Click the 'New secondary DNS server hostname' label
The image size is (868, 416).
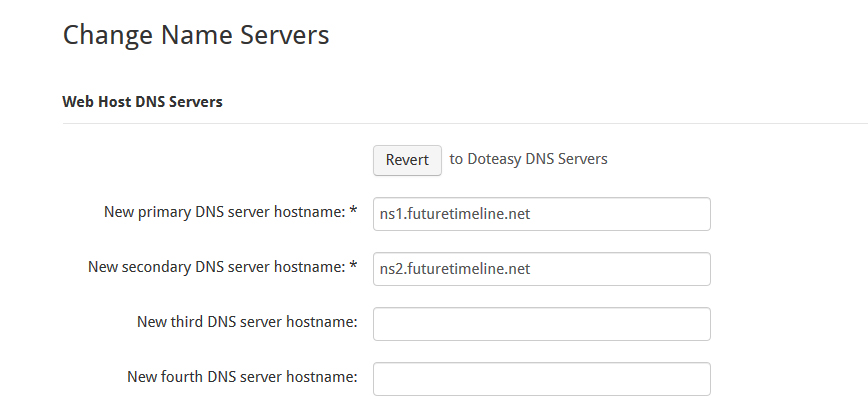(216, 267)
